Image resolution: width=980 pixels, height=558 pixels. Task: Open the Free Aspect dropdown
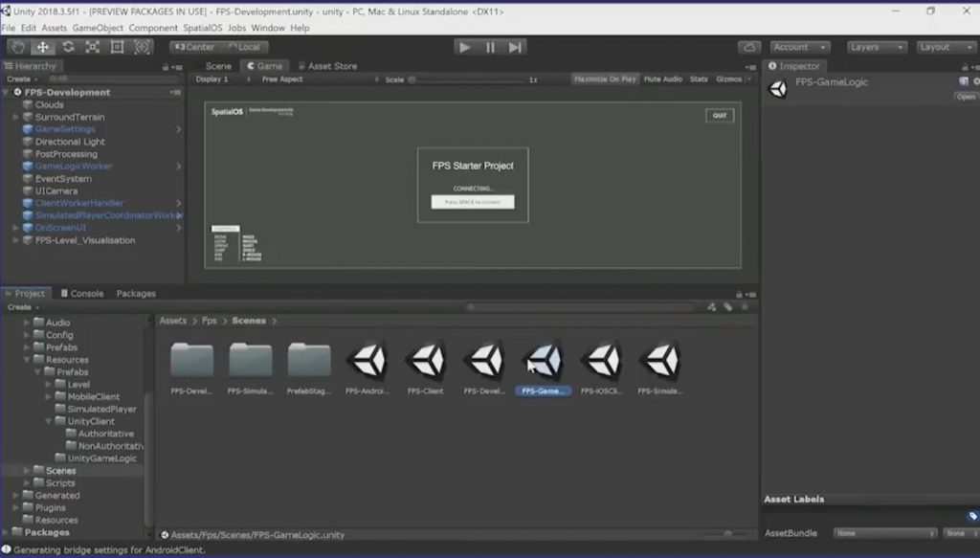pyautogui.click(x=320, y=79)
